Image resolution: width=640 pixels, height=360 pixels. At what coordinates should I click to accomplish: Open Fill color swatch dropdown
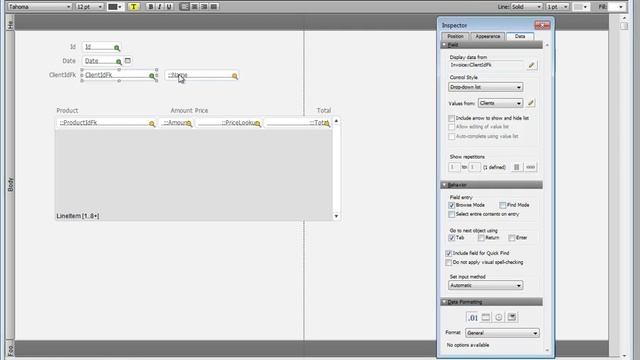tap(616, 7)
